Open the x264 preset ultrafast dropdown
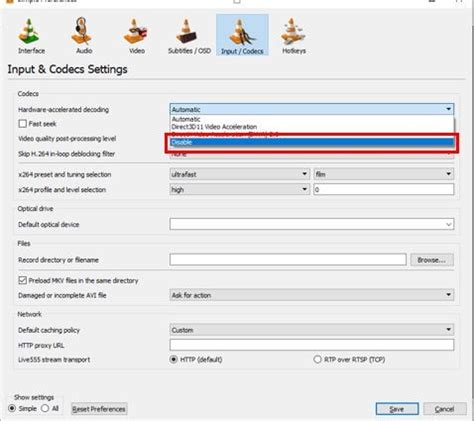 click(240, 174)
